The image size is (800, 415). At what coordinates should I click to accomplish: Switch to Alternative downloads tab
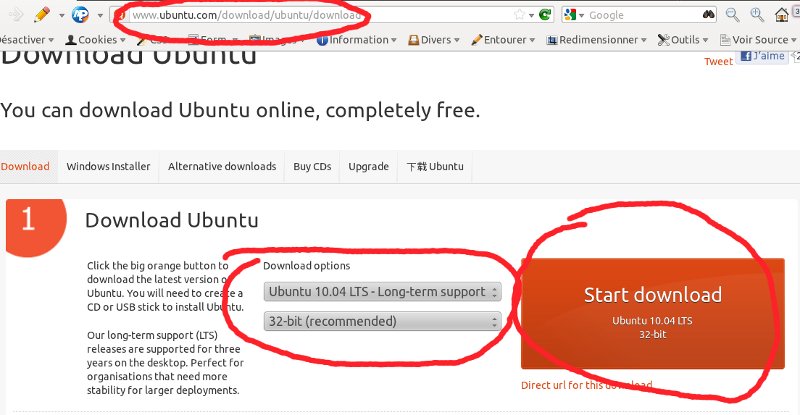pyautogui.click(x=222, y=166)
